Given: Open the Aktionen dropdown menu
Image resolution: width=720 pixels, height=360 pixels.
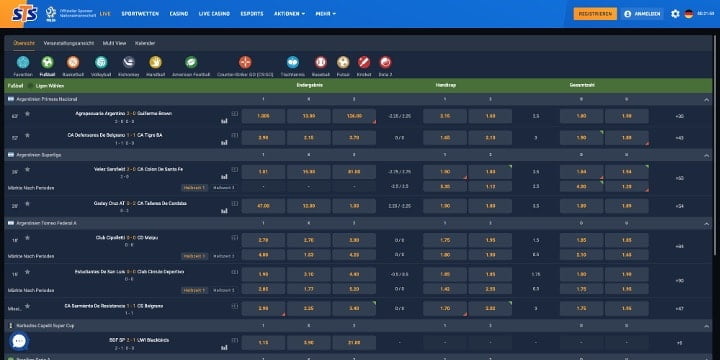Looking at the screenshot, I should tap(289, 14).
